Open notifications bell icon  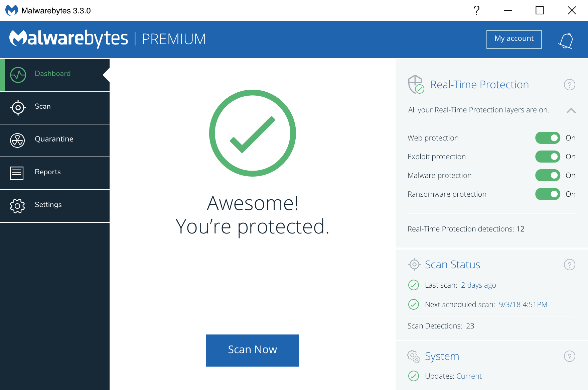(x=566, y=40)
